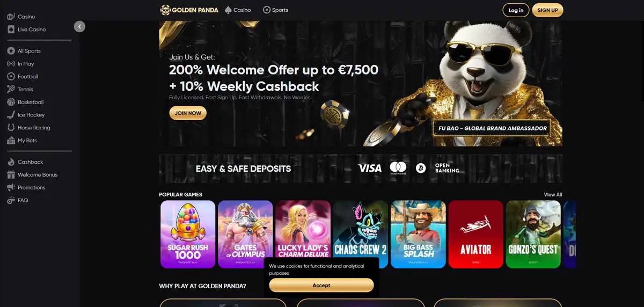
Task: Click the Promotions megaphone icon
Action: [11, 187]
